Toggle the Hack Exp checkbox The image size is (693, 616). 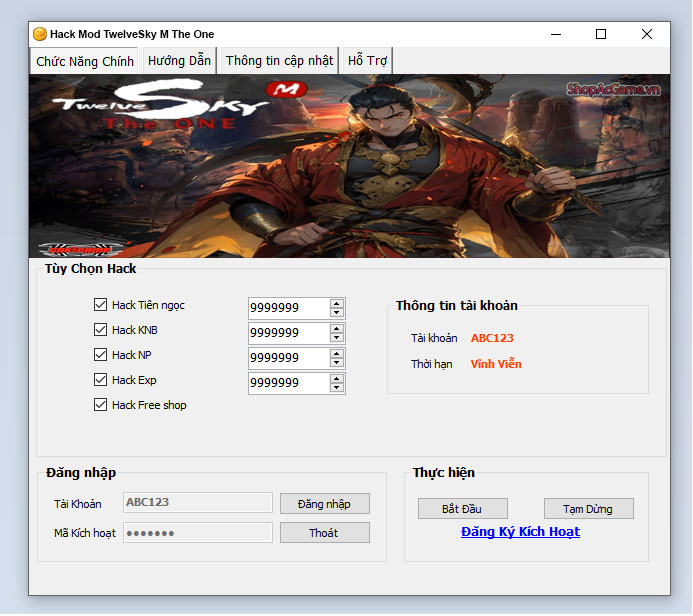[100, 380]
